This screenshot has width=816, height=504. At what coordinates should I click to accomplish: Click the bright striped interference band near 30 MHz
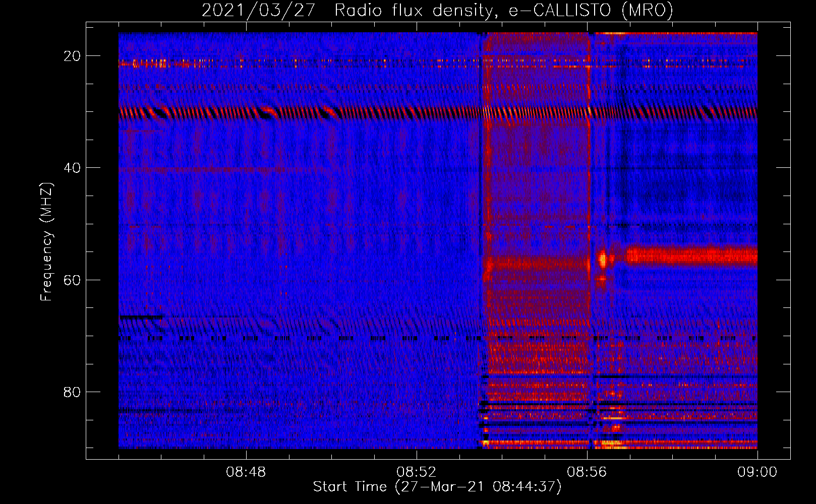[x=438, y=113]
